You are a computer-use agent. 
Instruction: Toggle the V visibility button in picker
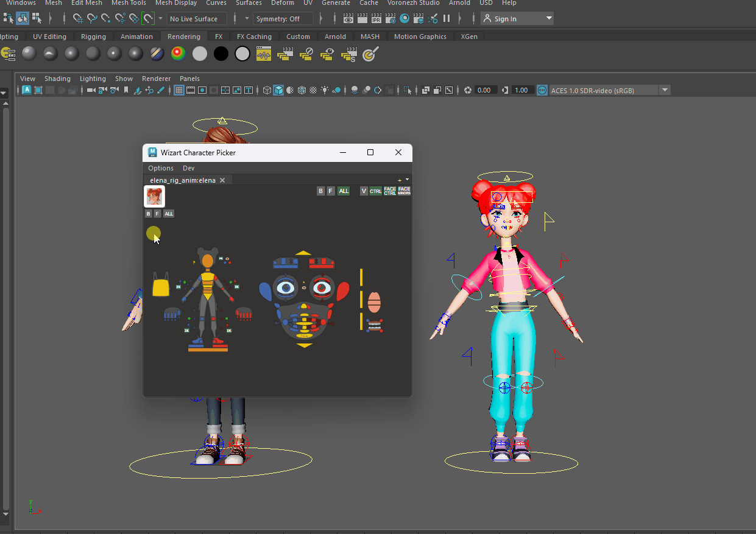(x=364, y=191)
